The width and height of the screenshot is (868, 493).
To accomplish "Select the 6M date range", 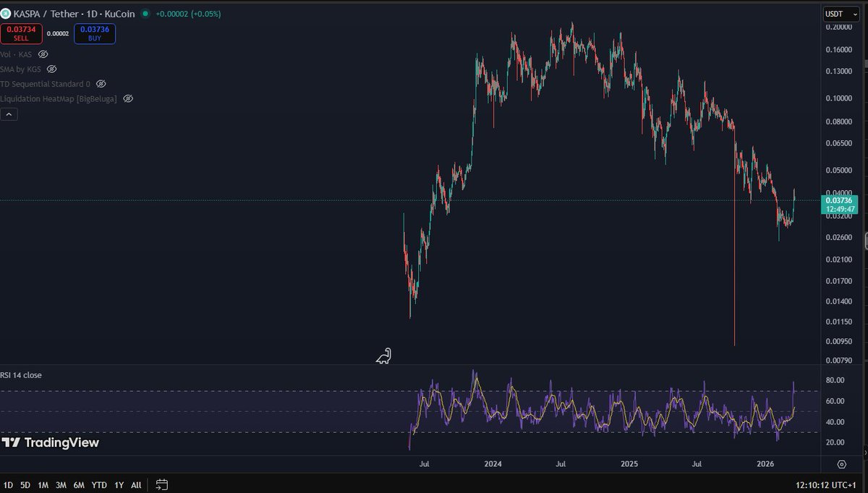I will coord(79,485).
